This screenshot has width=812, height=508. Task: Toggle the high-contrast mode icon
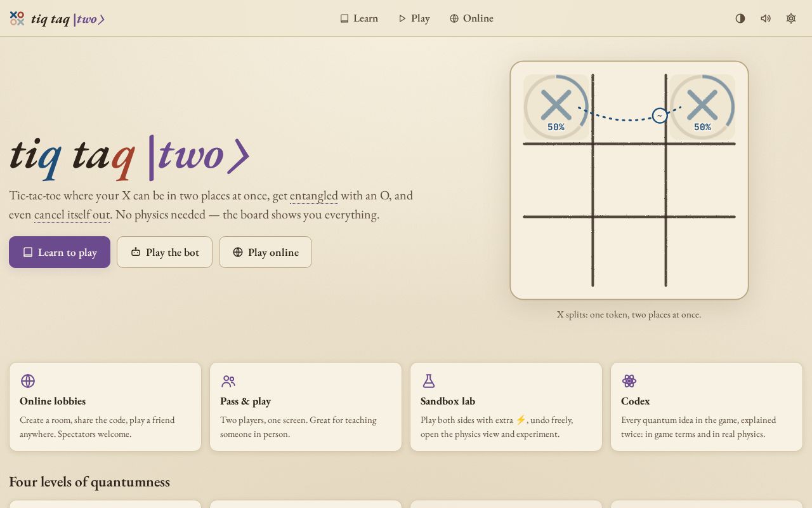740,18
